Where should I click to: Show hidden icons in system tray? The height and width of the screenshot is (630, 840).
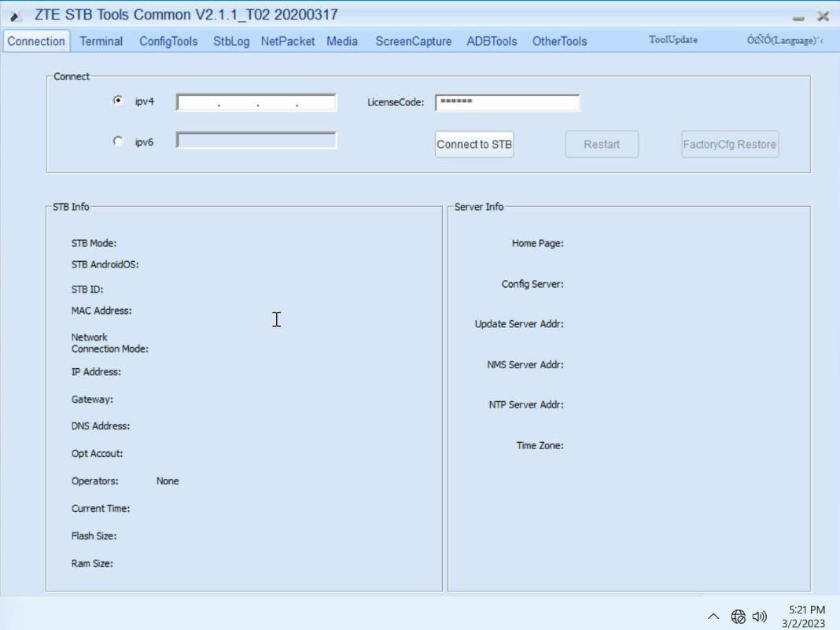point(713,616)
